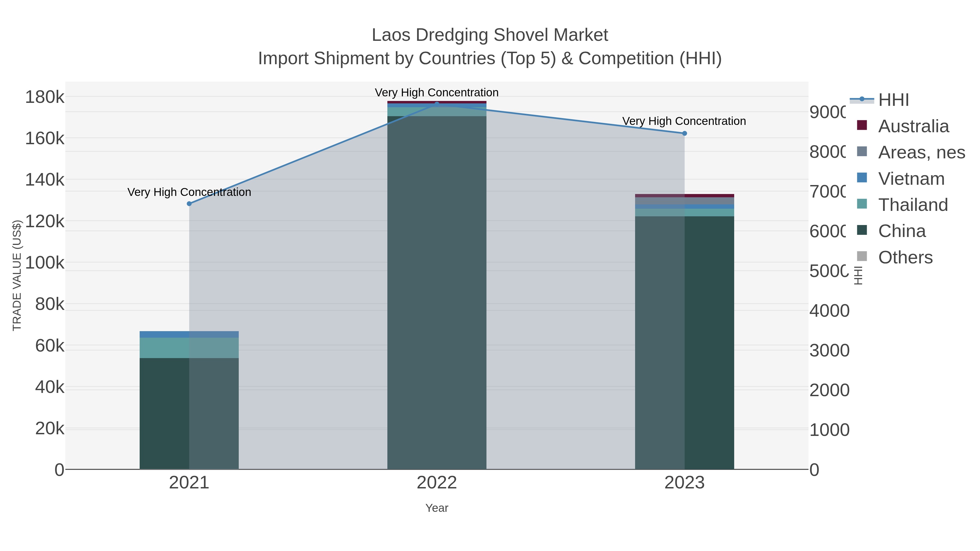This screenshot has height=551, width=980.
Task: Click the 2021 Very High Concentration label
Action: tap(189, 192)
